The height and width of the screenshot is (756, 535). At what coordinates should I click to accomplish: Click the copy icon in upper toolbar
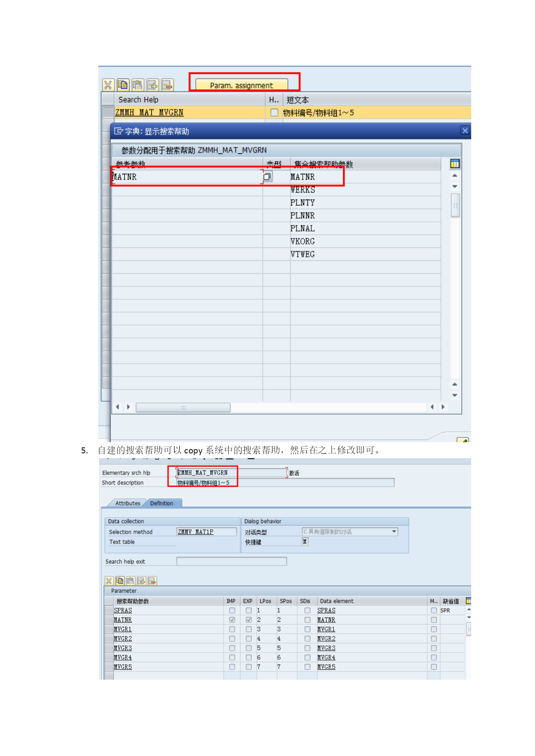(x=123, y=85)
